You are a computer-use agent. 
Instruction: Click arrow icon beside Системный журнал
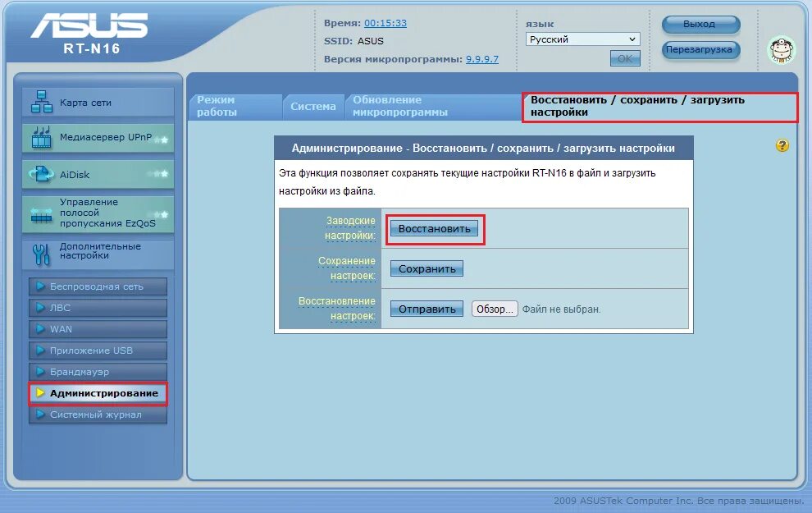[40, 414]
